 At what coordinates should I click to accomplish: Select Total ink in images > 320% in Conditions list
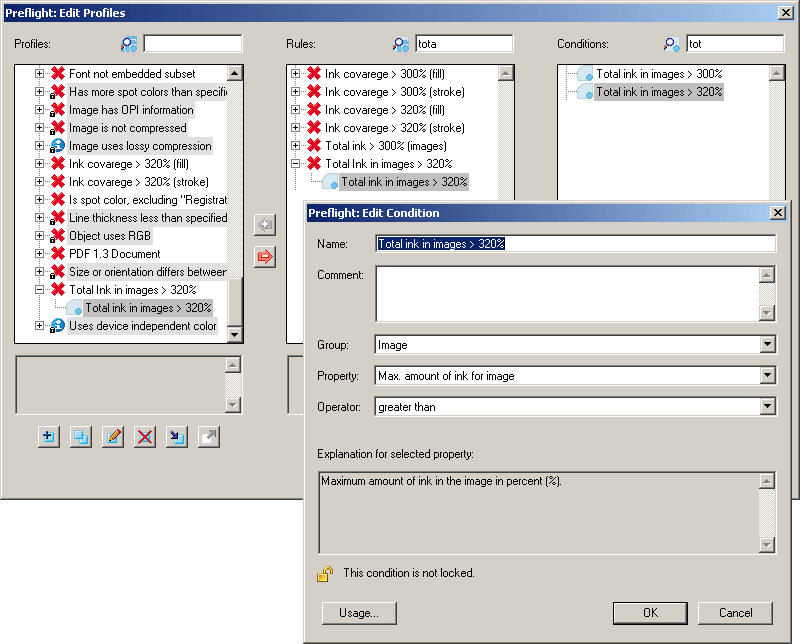tap(659, 92)
